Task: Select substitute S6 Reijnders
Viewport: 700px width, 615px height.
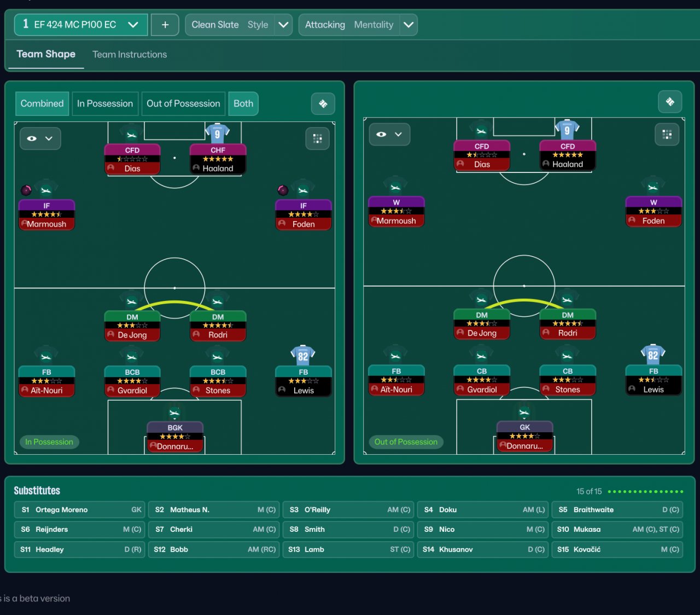Action: tap(79, 530)
